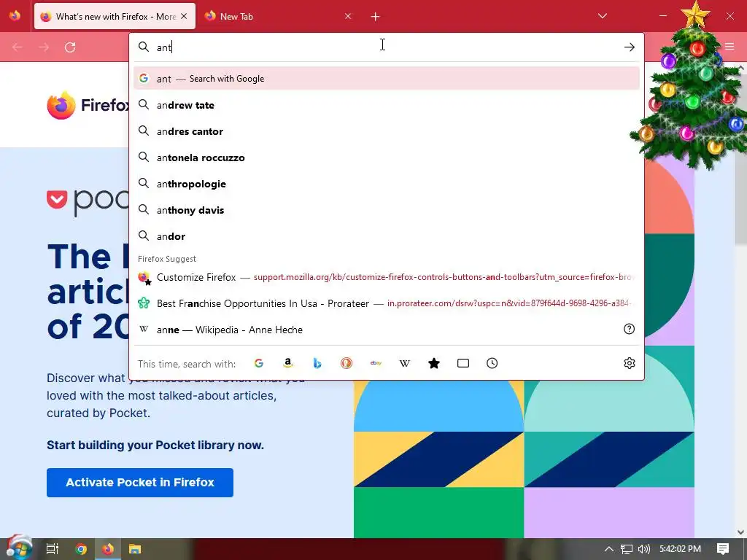This screenshot has height=560, width=747.
Task: Switch to the New Tab tab
Action: click(278, 16)
